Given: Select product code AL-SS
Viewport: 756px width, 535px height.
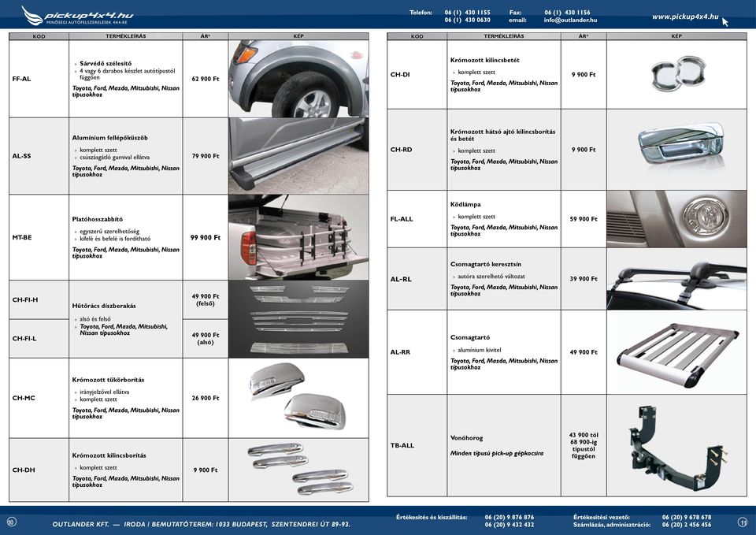Looking at the screenshot, I should pyautogui.click(x=22, y=156).
